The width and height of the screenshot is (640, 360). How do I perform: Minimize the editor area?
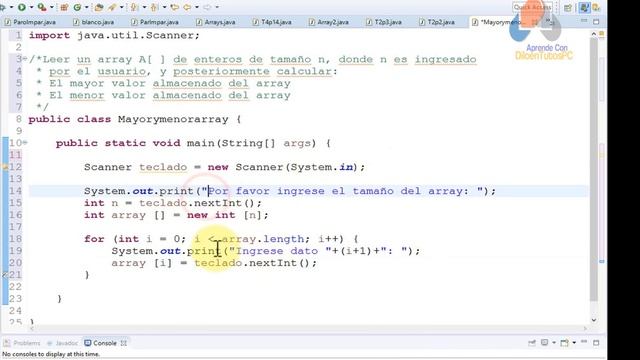[584, 21]
